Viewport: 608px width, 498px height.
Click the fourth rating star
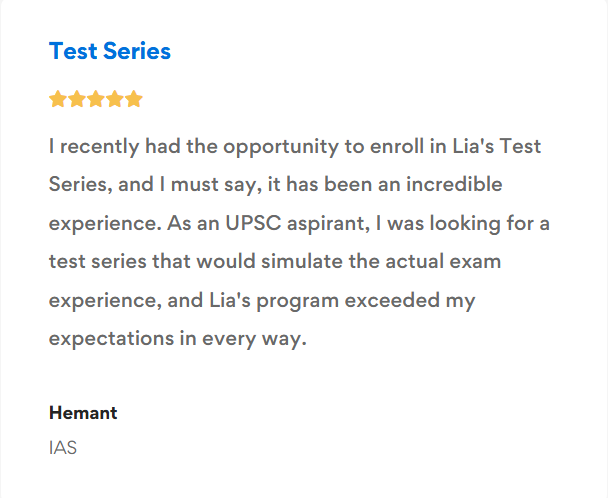point(115,99)
